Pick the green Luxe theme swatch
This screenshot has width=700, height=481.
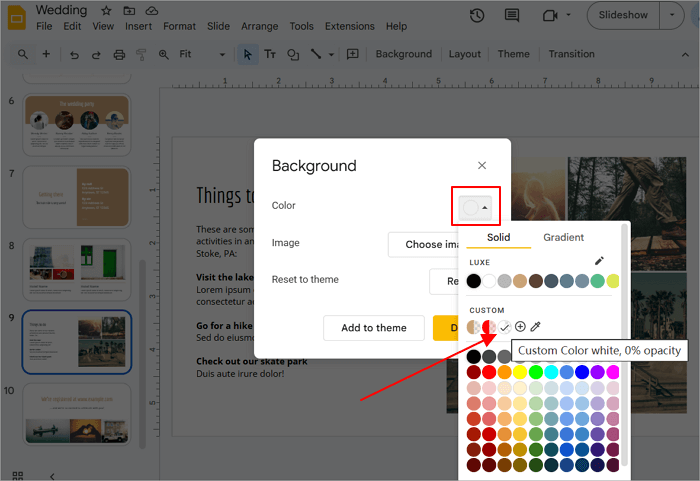point(597,281)
